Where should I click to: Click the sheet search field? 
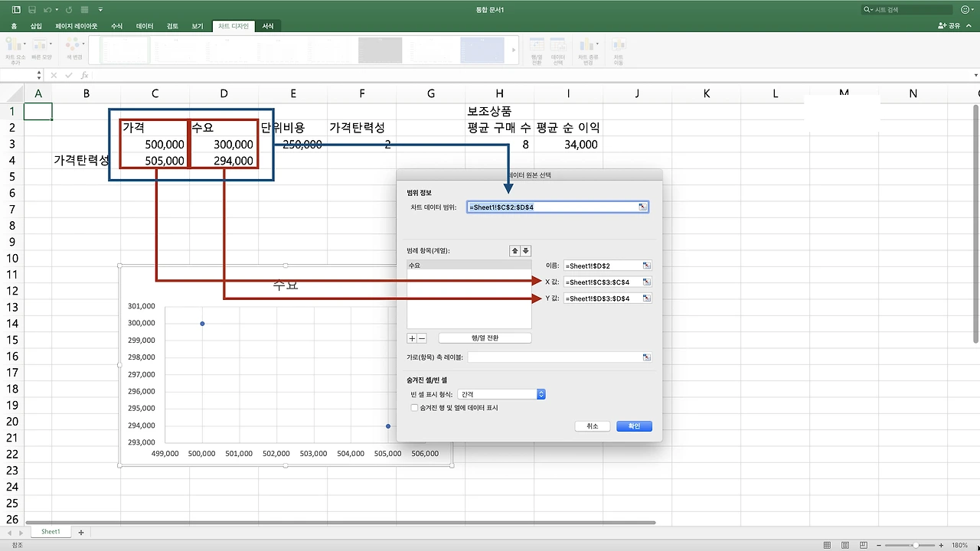(x=907, y=10)
